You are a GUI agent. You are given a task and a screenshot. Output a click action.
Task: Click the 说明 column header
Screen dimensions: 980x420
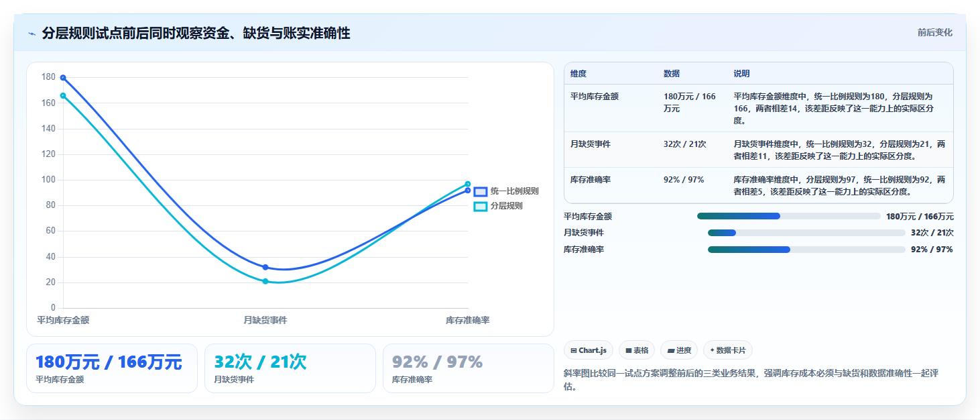point(742,74)
